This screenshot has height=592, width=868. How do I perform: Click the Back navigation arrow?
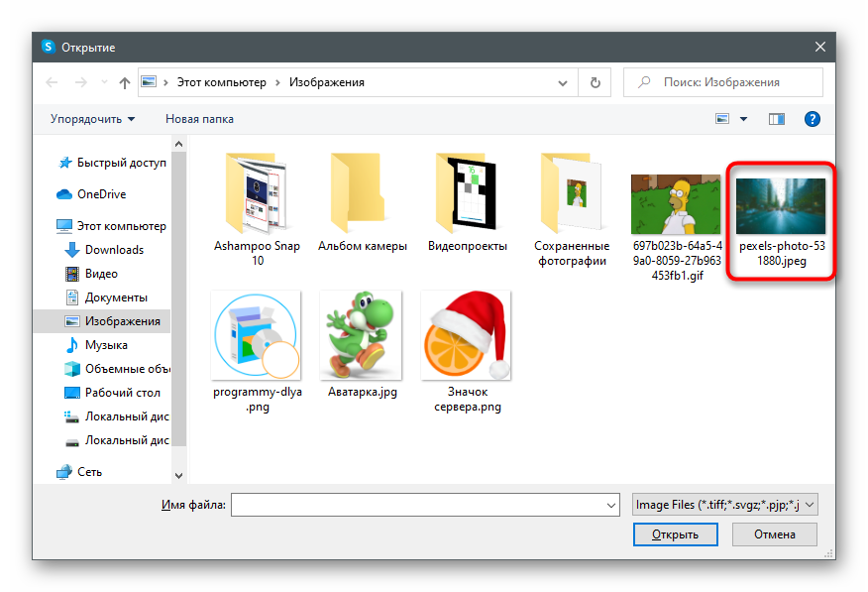(x=53, y=82)
